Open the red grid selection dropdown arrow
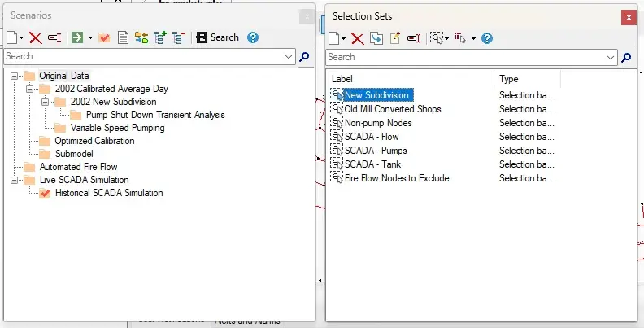This screenshot has width=644, height=328. (473, 39)
